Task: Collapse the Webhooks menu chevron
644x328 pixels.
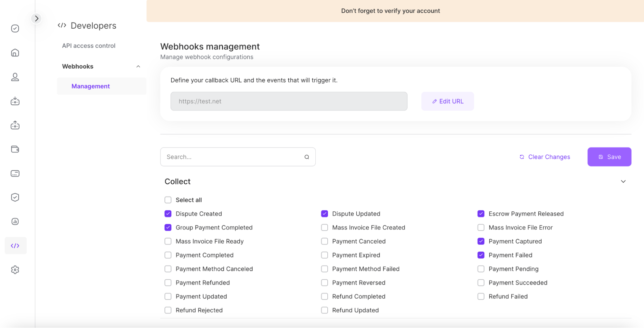Action: click(x=138, y=66)
